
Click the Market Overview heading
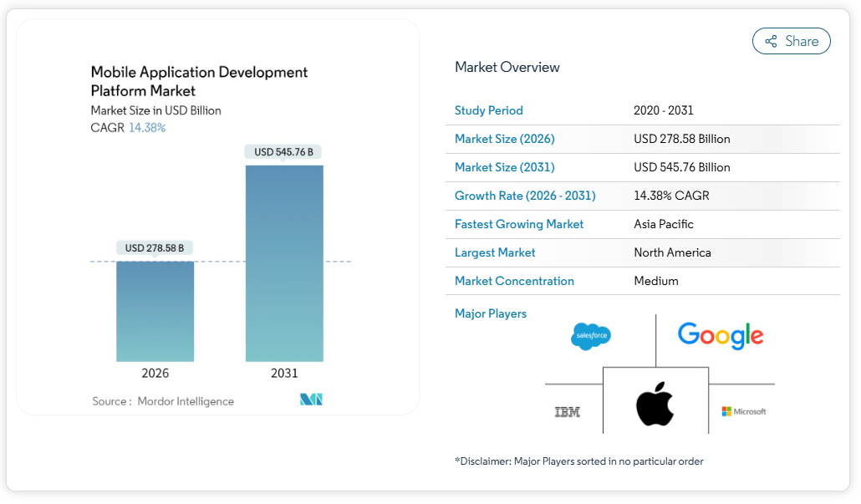[x=507, y=67]
